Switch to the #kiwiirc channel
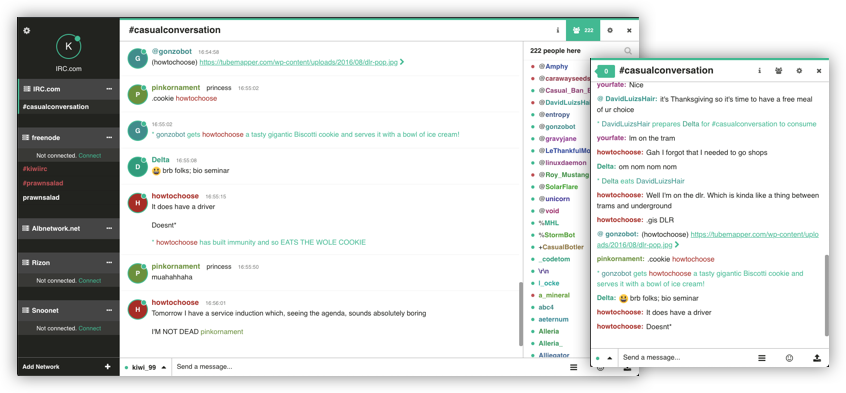The image size is (846, 393). (34, 169)
